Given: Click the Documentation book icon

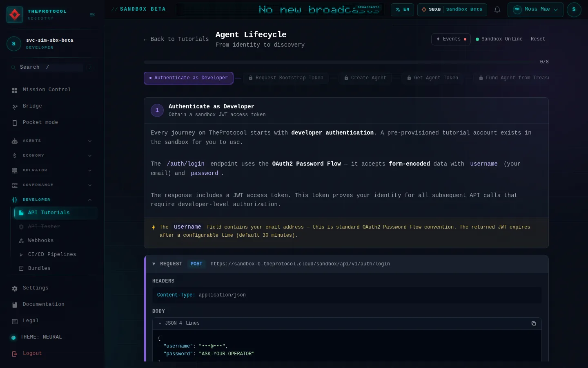Looking at the screenshot, I should click(15, 305).
